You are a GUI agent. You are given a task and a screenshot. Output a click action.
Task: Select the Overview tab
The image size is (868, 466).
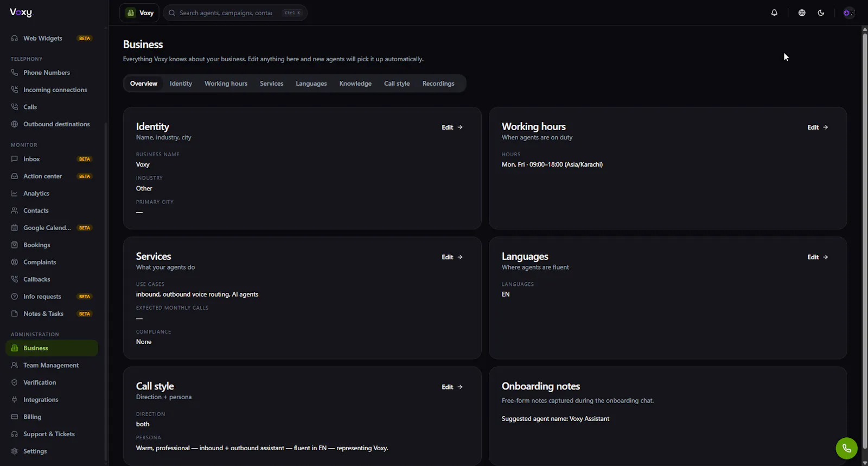[x=144, y=84]
